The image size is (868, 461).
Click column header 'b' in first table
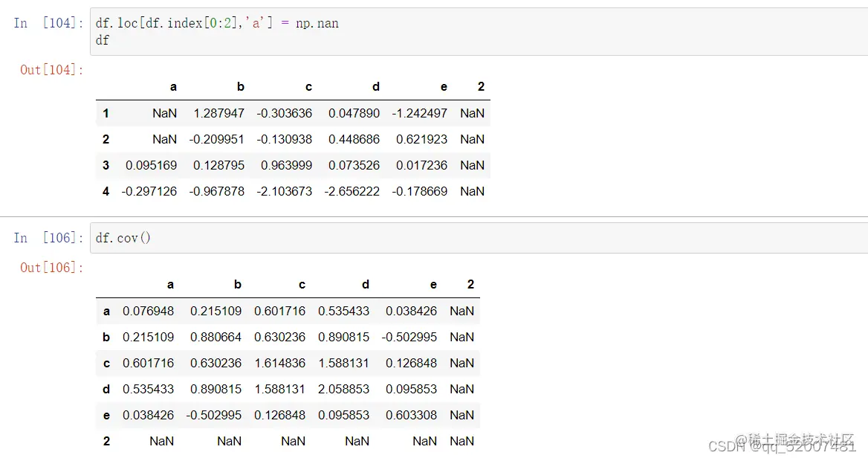coord(241,87)
